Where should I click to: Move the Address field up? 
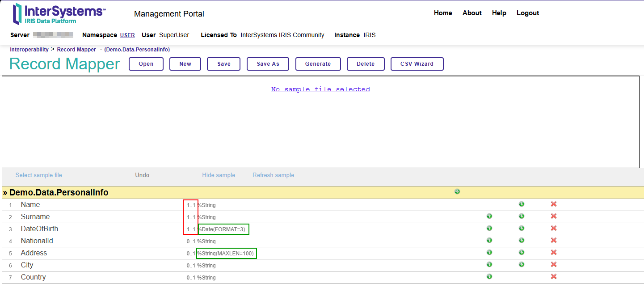coord(489,253)
